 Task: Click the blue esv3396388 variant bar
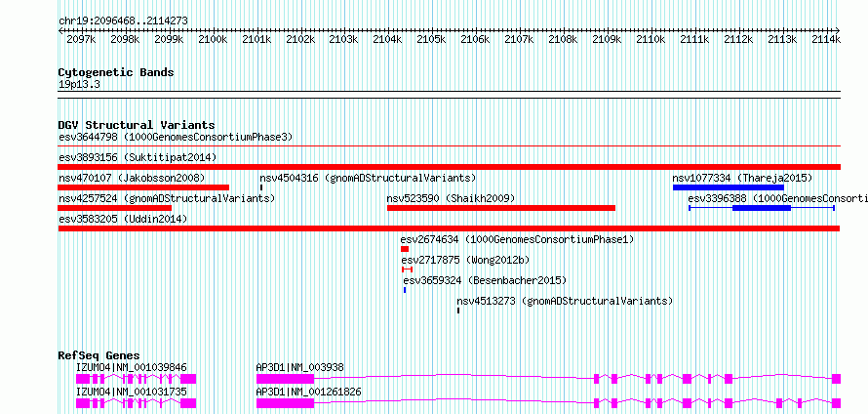(761, 208)
